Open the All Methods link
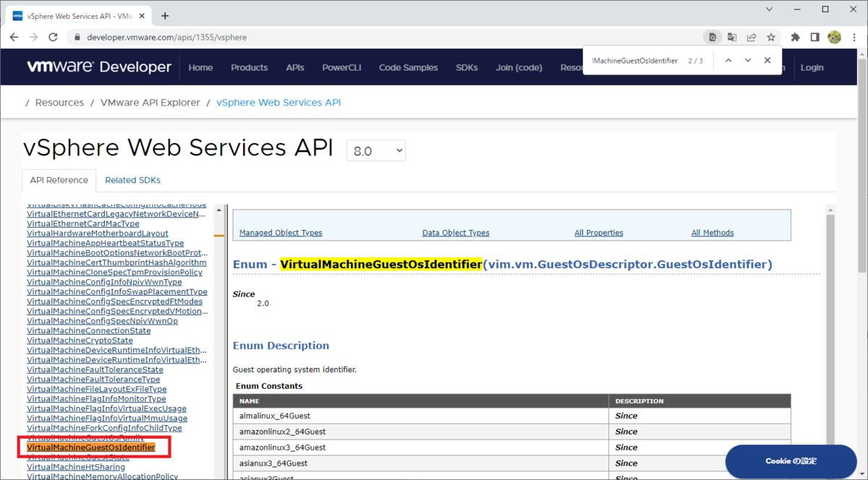Screen dimensions: 868x480 pos(712,233)
